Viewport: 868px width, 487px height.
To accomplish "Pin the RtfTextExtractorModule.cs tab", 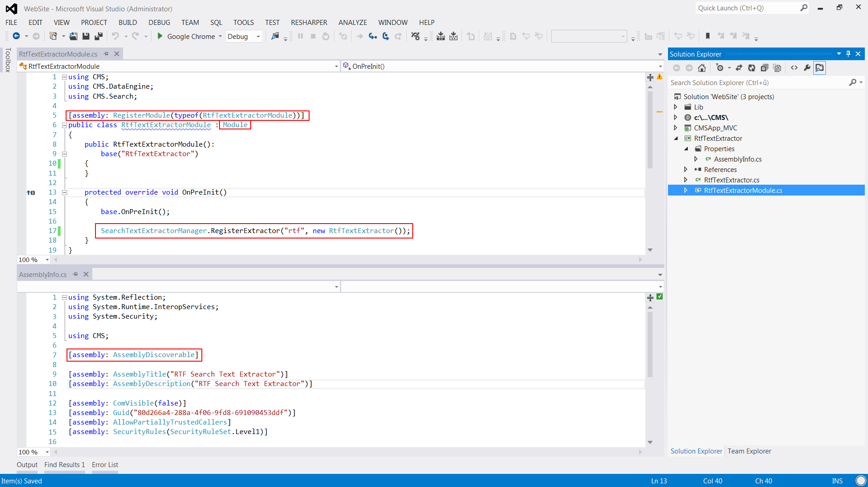I will click(106, 54).
